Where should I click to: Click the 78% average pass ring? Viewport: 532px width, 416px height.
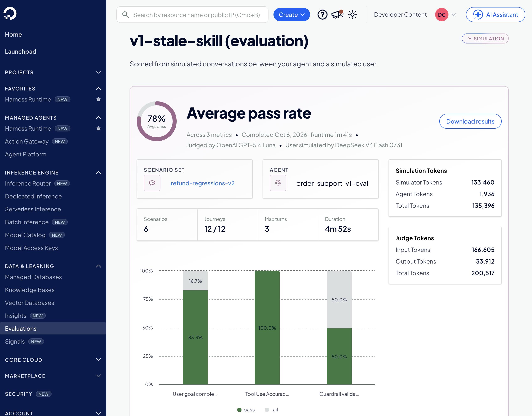pyautogui.click(x=157, y=121)
